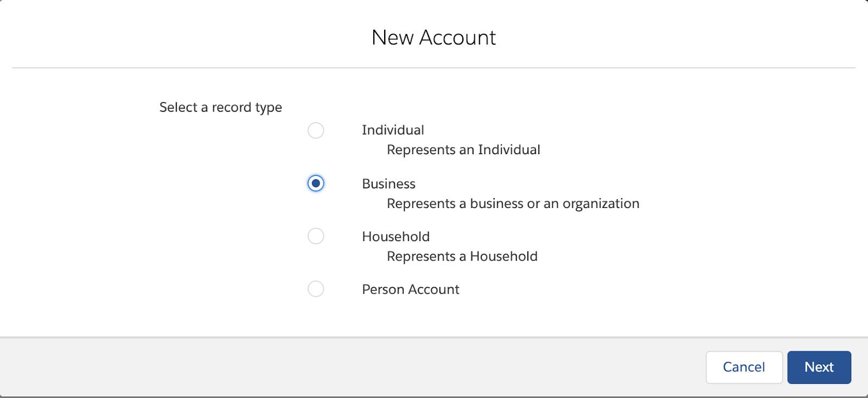Click the word 'Account' in the dialog title
Viewport: 868px width, 398px height.
[x=457, y=37]
